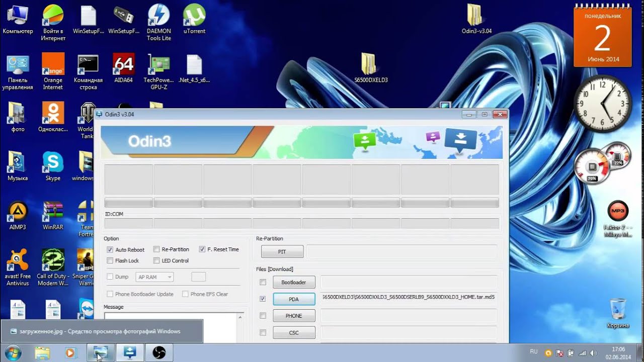Screen dimensions: 644x362
Task: Open the Корзина recycle bin
Action: pyautogui.click(x=618, y=313)
